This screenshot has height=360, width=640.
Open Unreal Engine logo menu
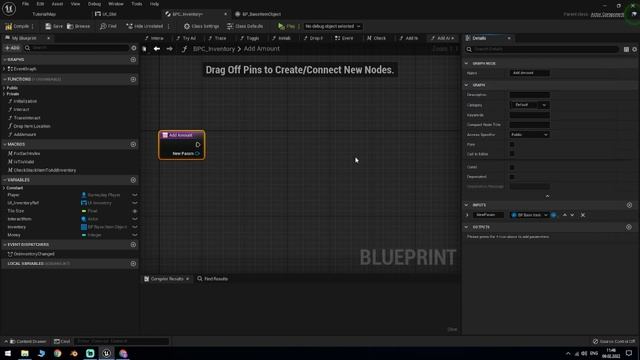(x=9, y=8)
